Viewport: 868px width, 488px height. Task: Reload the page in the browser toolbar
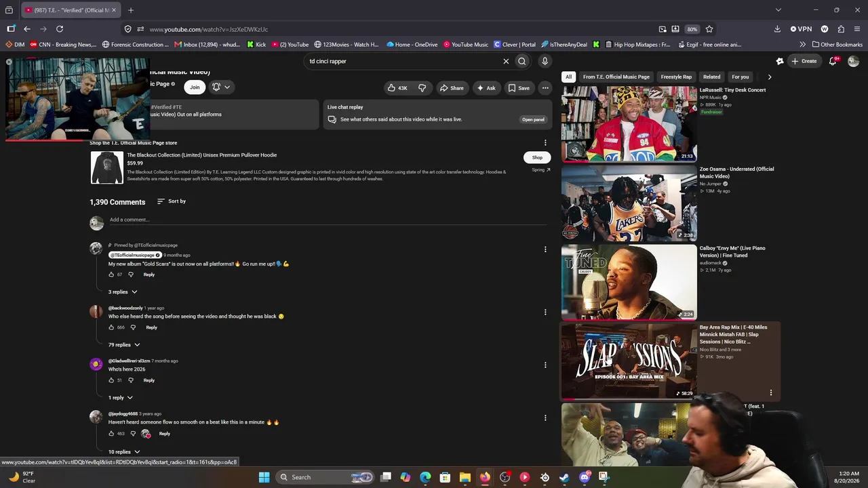[x=60, y=29]
